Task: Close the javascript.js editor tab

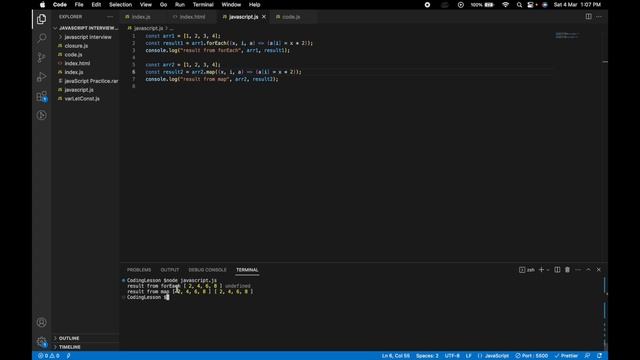Action: click(x=264, y=17)
